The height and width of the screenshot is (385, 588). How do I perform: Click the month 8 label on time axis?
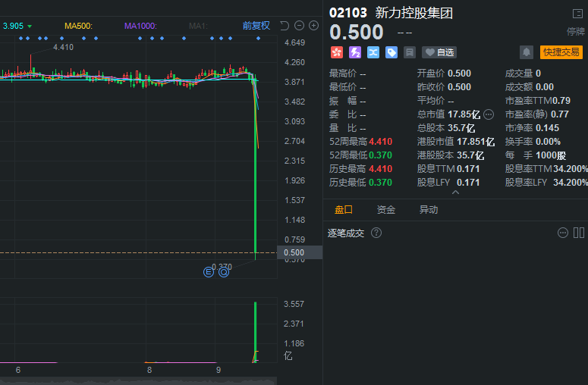tap(149, 370)
